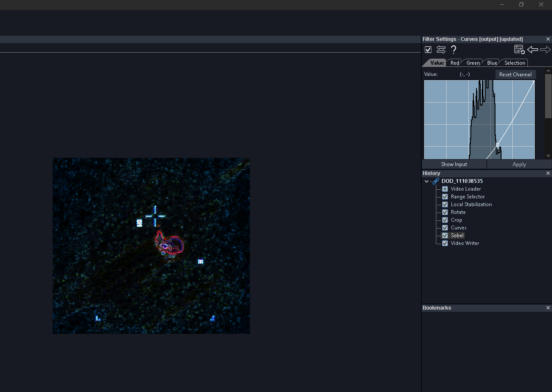
Task: Click the chain link icon beside DOD_111038535
Action: [436, 181]
